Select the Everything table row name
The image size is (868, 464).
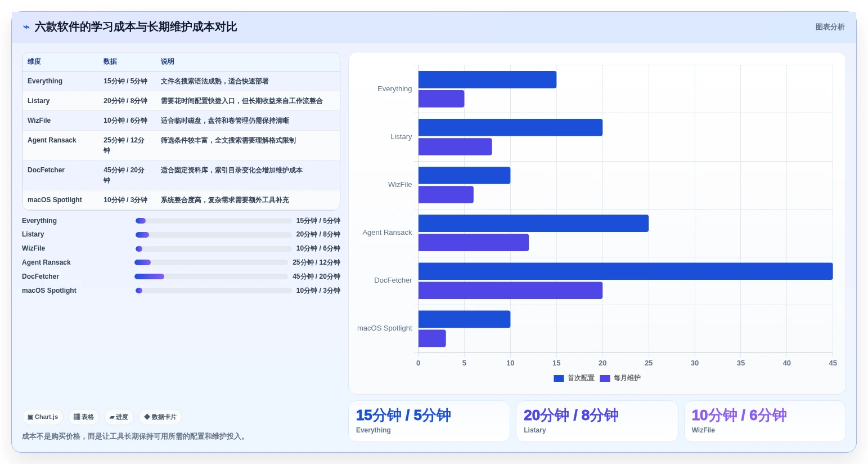(x=45, y=81)
